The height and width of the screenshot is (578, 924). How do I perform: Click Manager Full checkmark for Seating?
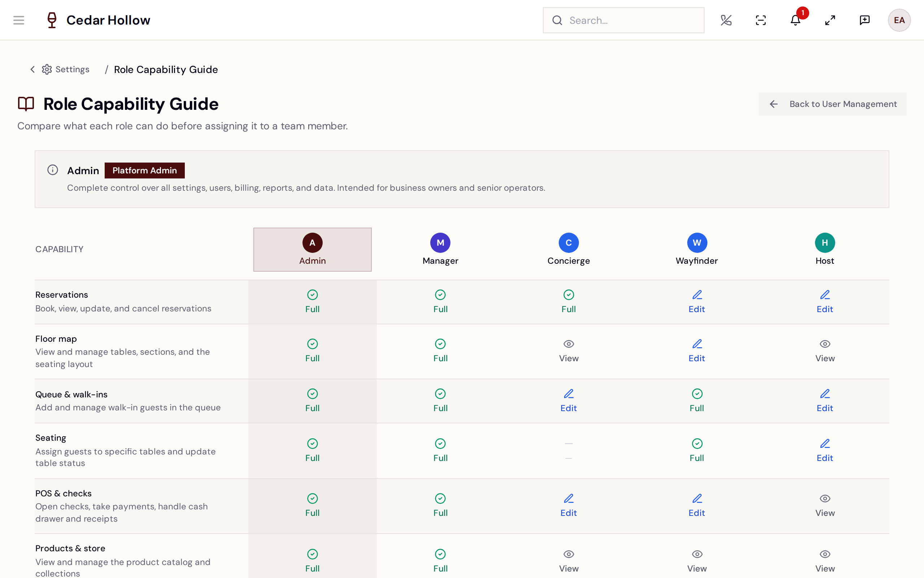440,444
